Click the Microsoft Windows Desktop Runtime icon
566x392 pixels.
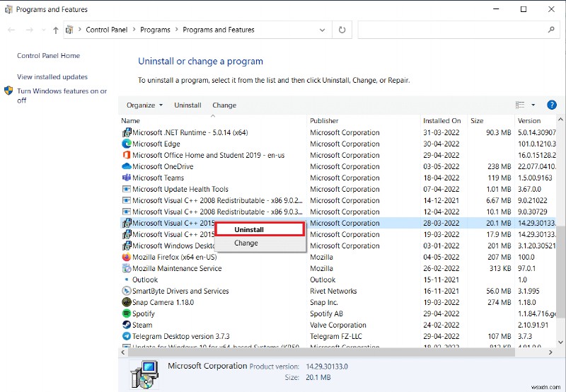(x=127, y=246)
